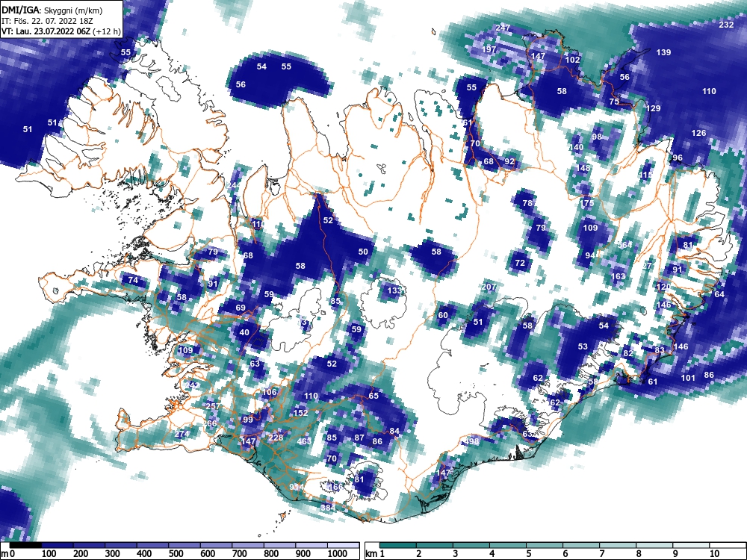Click the visibility value 197 on the map
The width and height of the screenshot is (747, 560).
[x=489, y=49]
